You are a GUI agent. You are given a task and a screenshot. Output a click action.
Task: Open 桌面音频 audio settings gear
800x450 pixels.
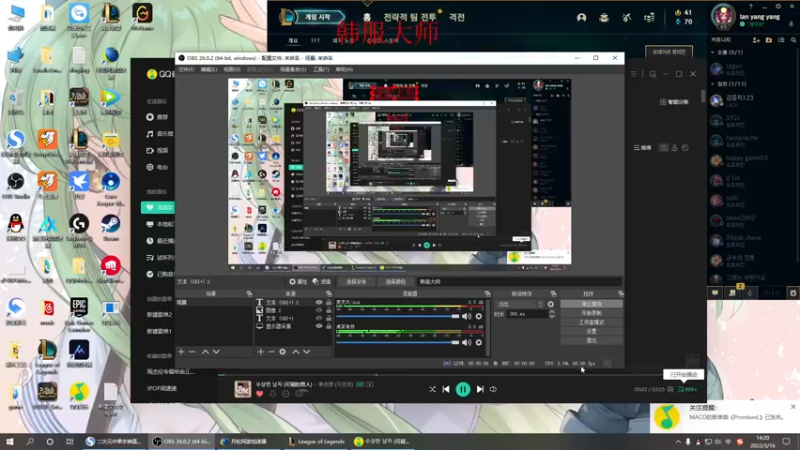click(479, 342)
